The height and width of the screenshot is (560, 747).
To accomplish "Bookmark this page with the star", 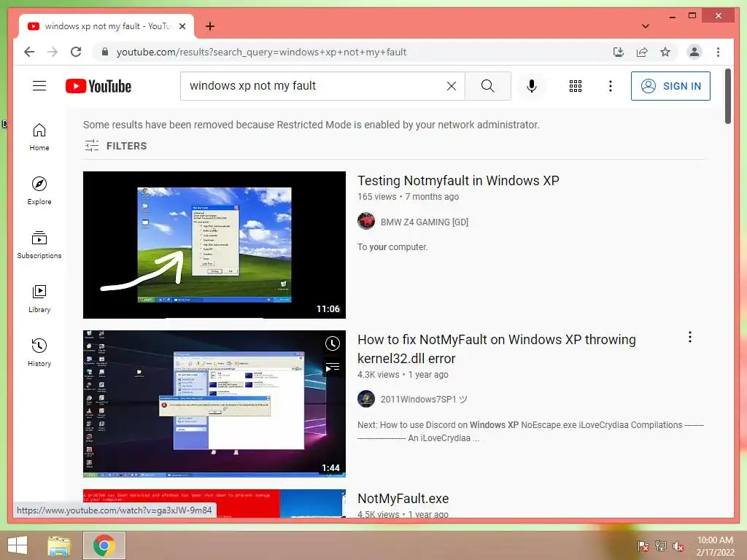I will [x=665, y=52].
